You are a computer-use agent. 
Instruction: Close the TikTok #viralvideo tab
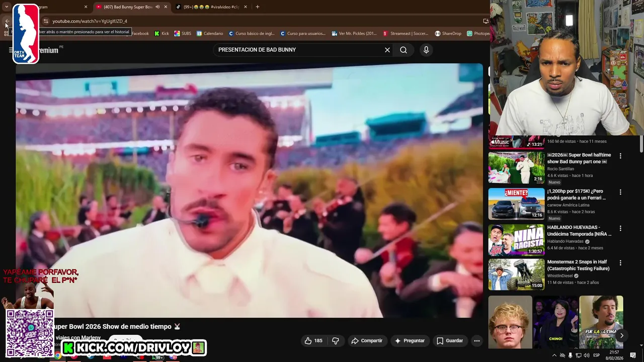[246, 7]
